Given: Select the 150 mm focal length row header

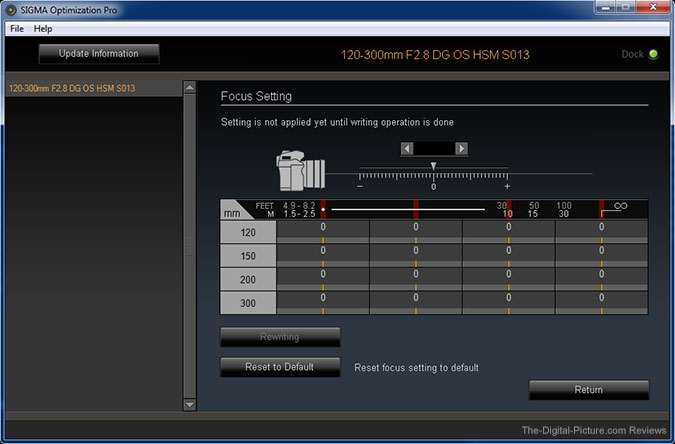Looking at the screenshot, I should (x=248, y=256).
